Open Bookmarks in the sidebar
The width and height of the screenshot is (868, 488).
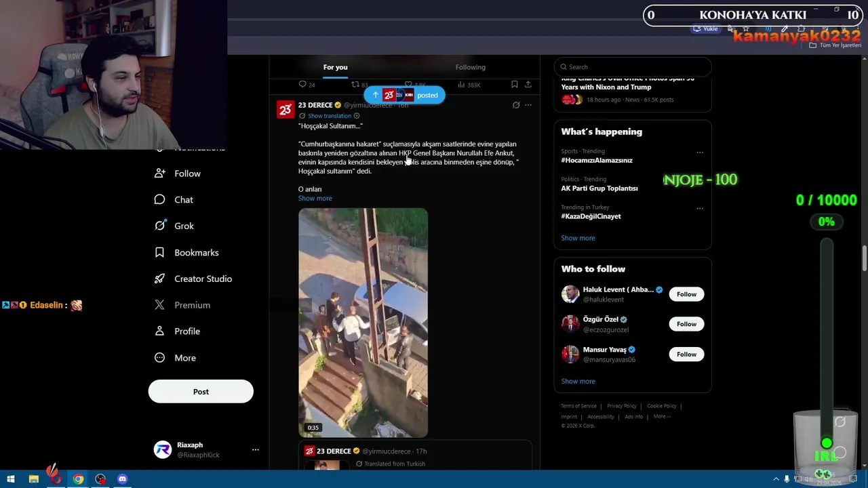[186, 253]
